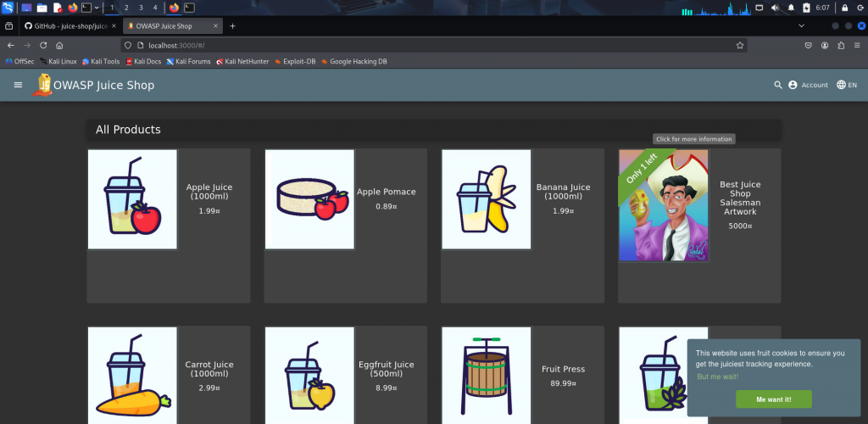Open the Apple Juice (1000ml) product image
Screen dimensions: 868x424
pyautogui.click(x=132, y=199)
